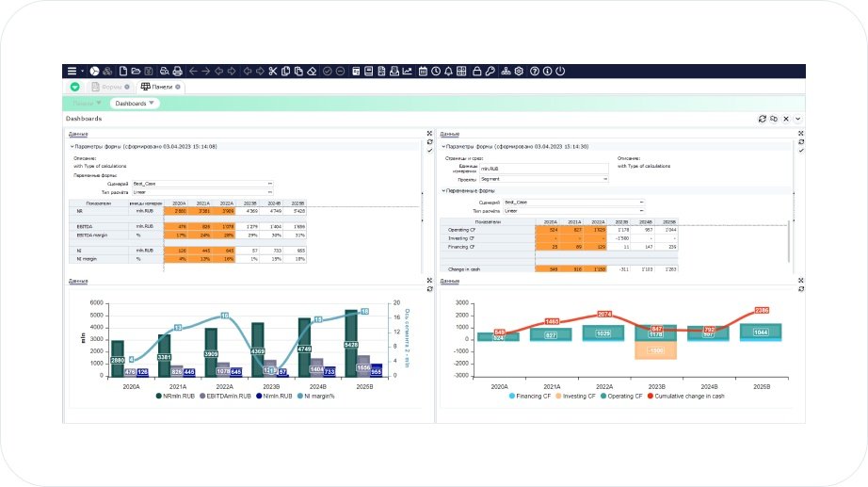Click the mln.RUB units input field
Viewport: 868px width, 487px height.
(x=545, y=169)
